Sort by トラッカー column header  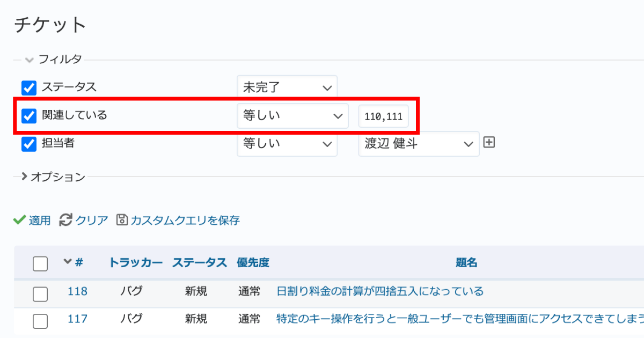(135, 263)
